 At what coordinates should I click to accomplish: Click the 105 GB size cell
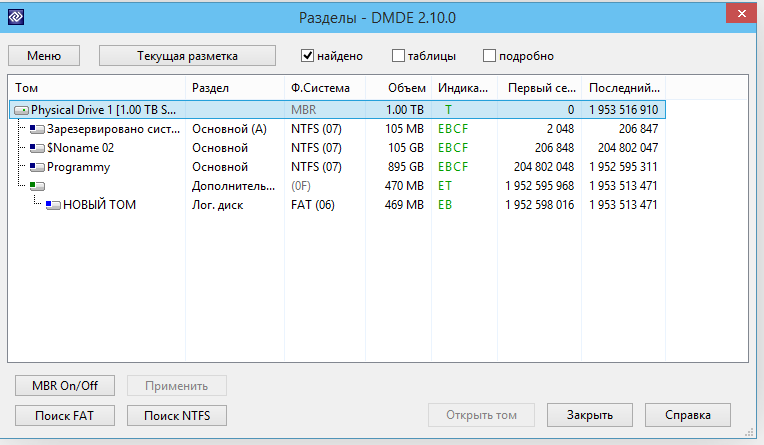406,148
